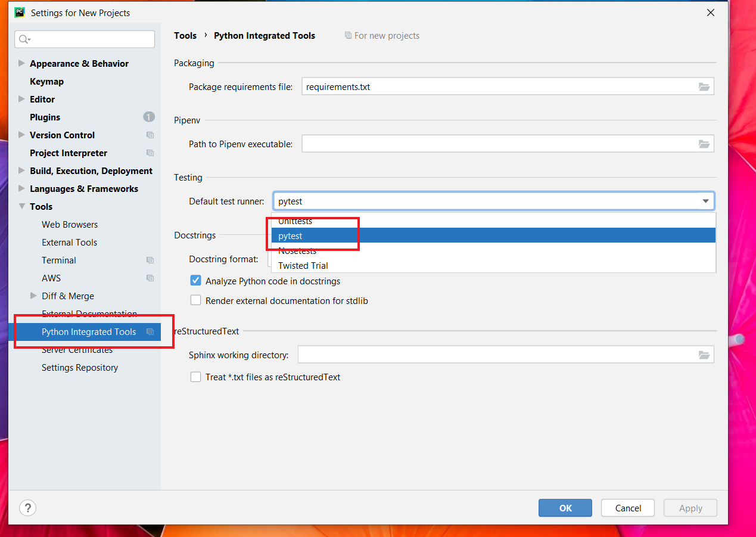Expand the Appearance & Behavior section

pyautogui.click(x=21, y=63)
